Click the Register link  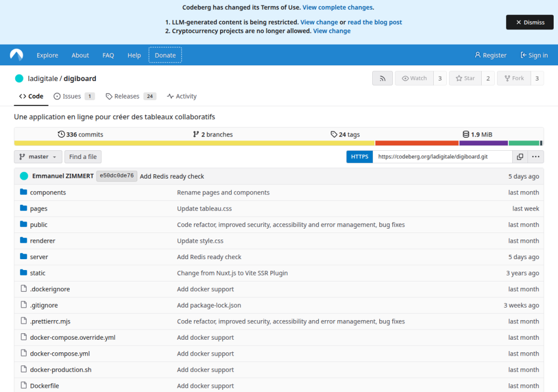coord(490,55)
